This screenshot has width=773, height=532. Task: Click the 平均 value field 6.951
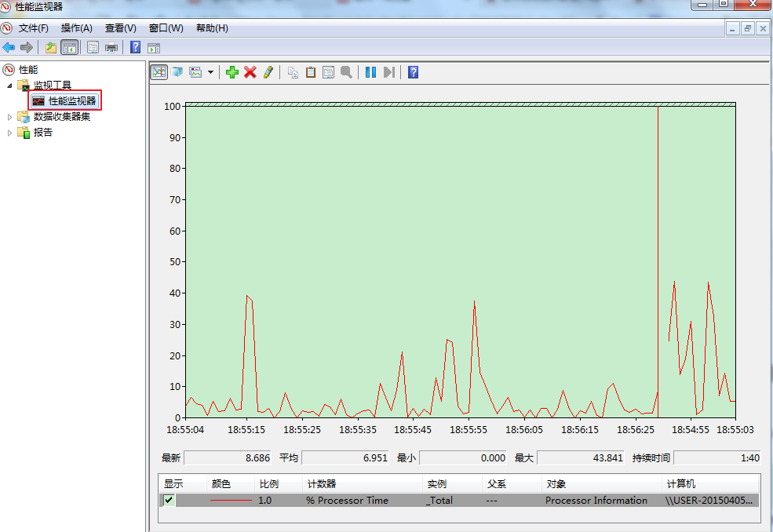[x=345, y=457]
